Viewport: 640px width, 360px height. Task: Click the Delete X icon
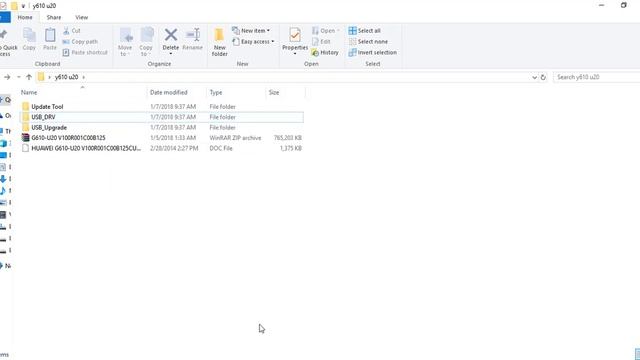click(x=171, y=35)
